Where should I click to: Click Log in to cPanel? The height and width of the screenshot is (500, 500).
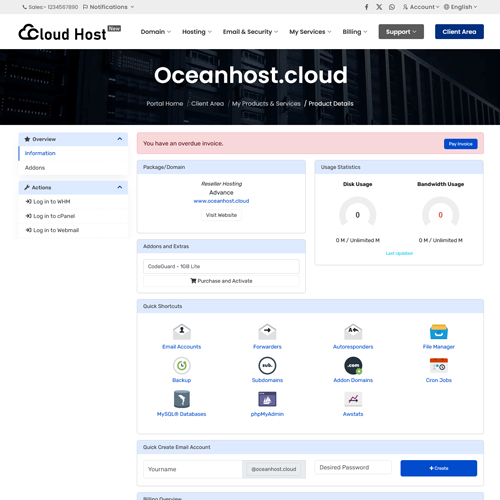pos(54,216)
